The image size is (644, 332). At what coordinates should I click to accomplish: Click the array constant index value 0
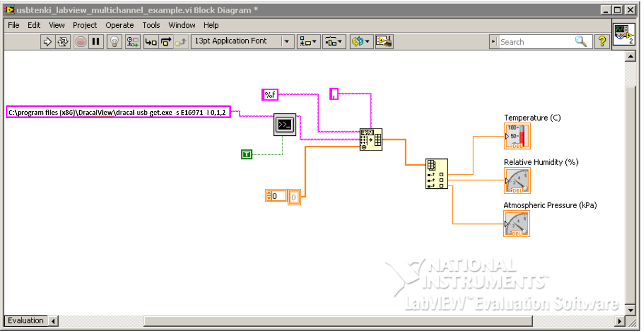(279, 196)
